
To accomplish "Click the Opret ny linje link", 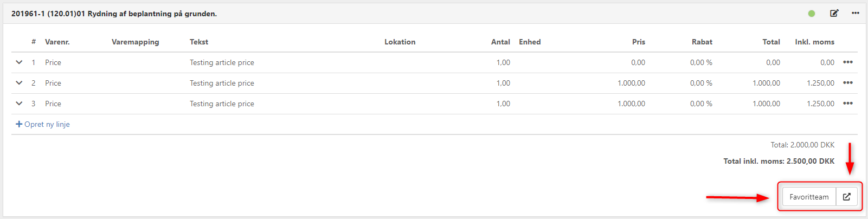I will [47, 124].
